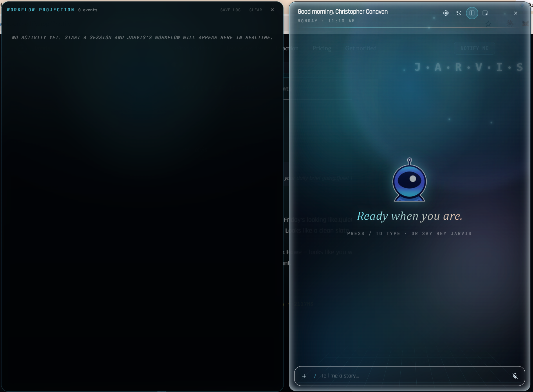Click the bookmark star icon in background browser
The image size is (533, 392).
click(x=488, y=24)
